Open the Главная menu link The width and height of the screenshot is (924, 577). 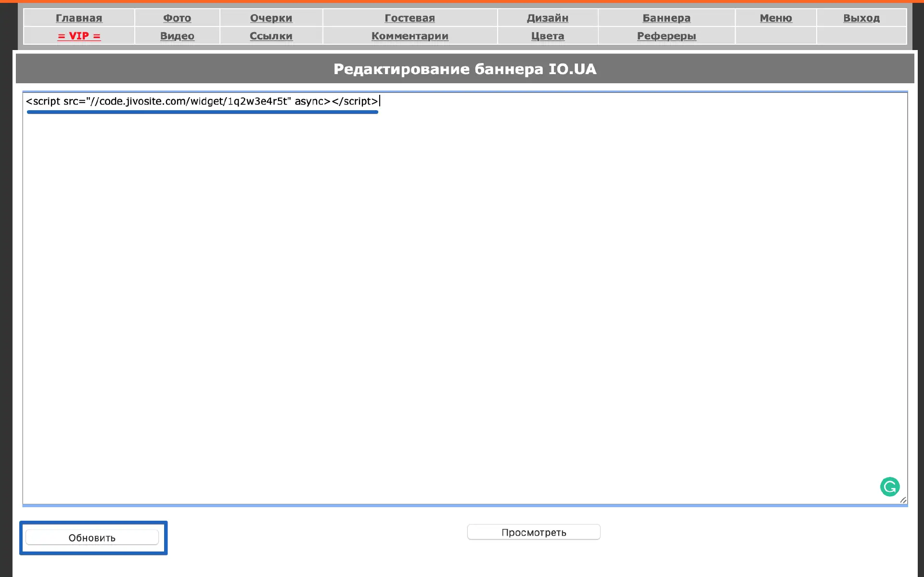tap(79, 18)
